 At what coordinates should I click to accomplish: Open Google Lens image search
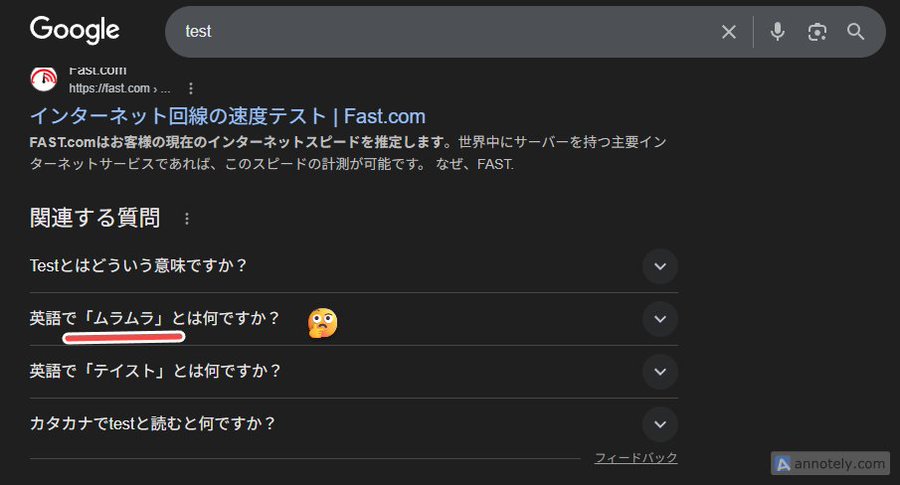[817, 32]
